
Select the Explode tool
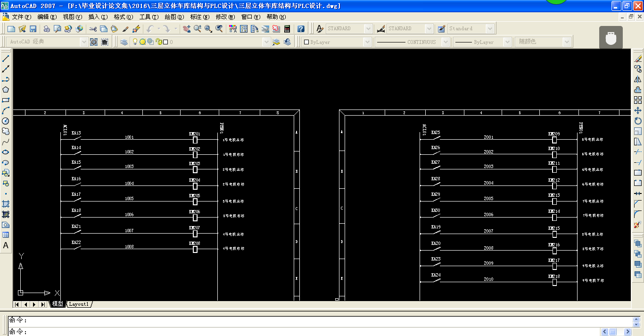pos(638,225)
